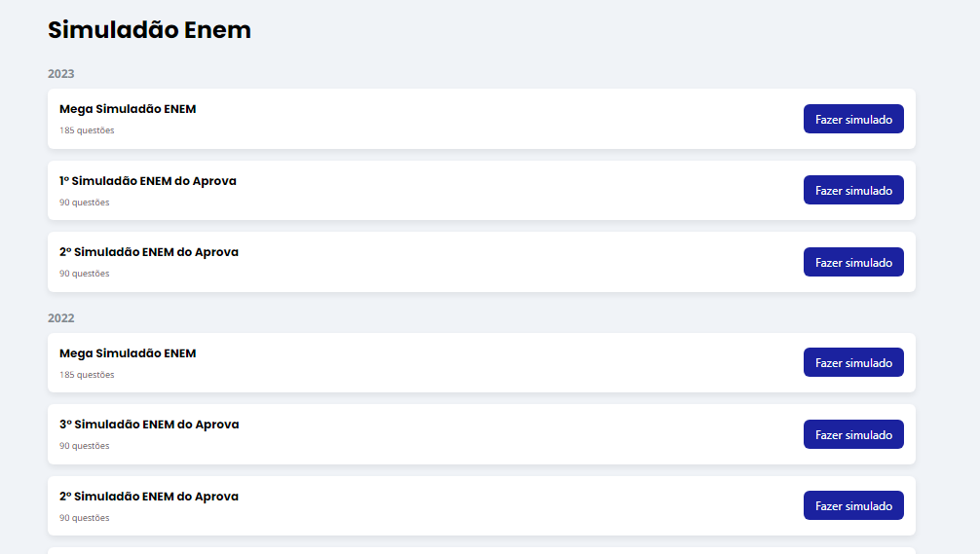Select the 1º Simuladão ENEM do Aprova title
Screen dimensions: 980x554
point(147,180)
